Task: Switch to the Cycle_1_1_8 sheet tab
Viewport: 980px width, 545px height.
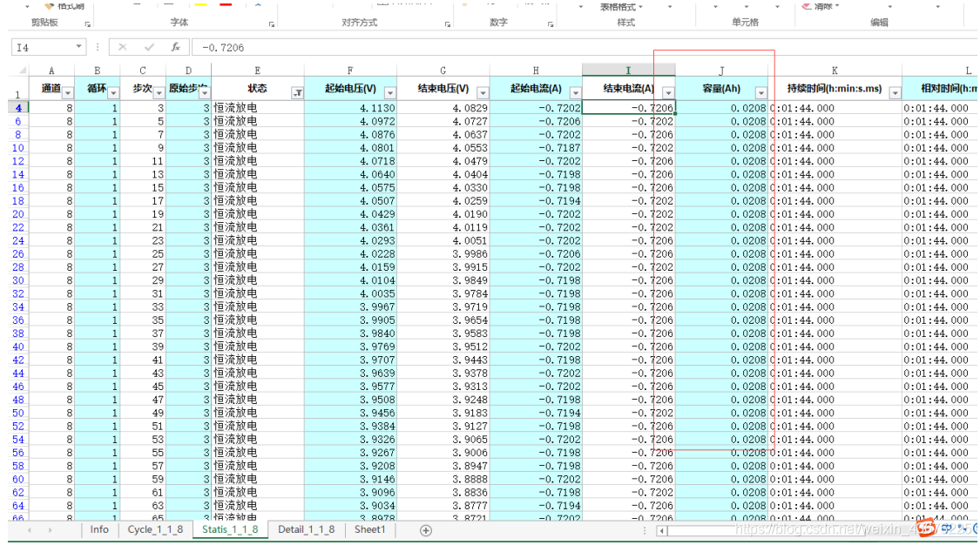Action: click(x=155, y=529)
